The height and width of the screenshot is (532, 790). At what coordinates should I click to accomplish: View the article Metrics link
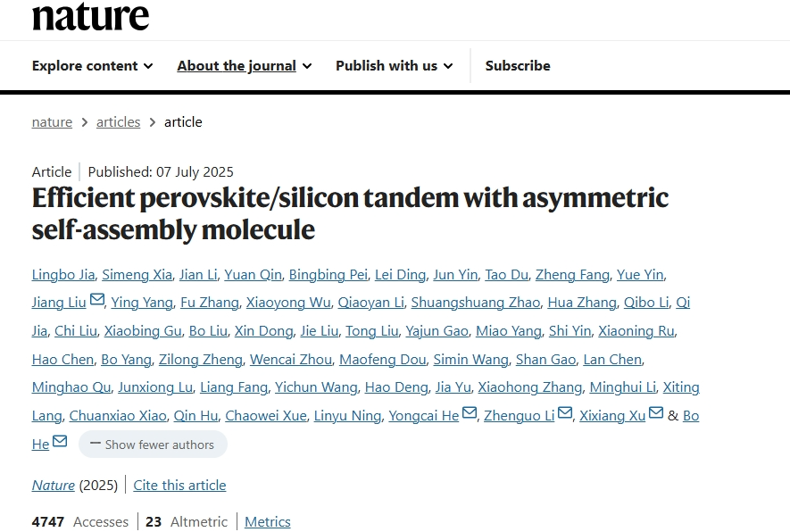267,522
